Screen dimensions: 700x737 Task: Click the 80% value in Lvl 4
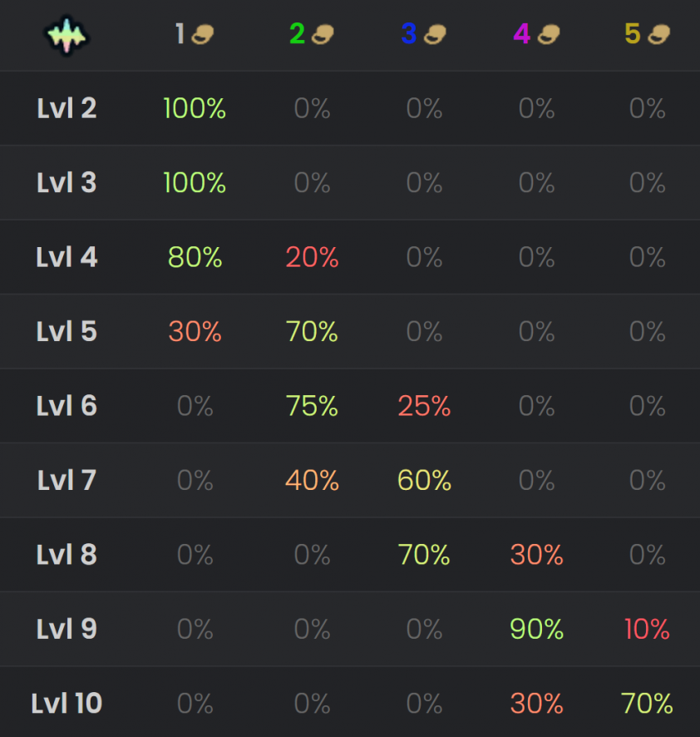coord(195,257)
